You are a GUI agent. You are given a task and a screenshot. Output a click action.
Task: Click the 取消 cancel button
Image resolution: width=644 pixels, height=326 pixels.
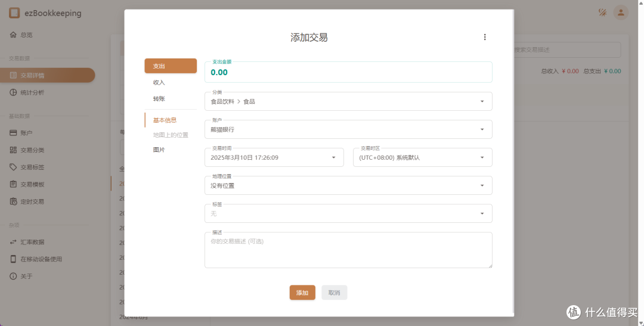[x=335, y=293]
